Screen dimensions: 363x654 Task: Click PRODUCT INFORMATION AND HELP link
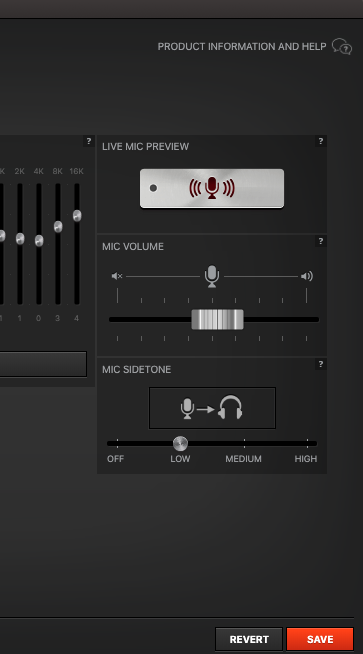(x=242, y=46)
